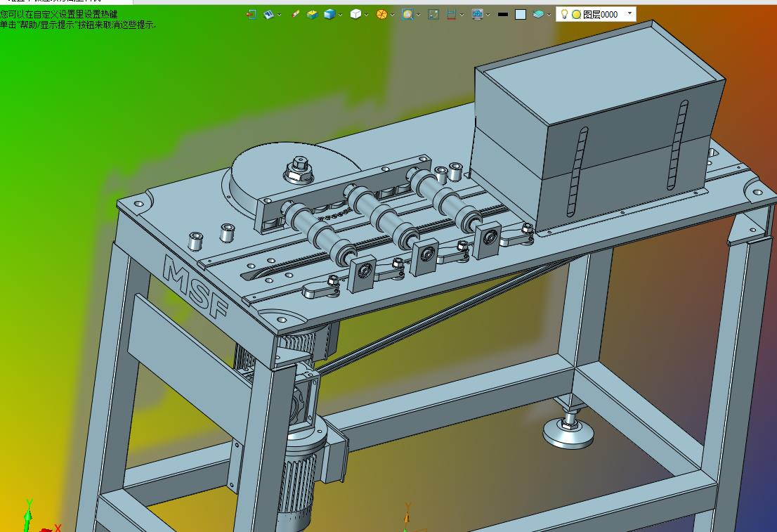Select the red brush attribute tool
Screen dimensions: 777x532
[x=295, y=14]
